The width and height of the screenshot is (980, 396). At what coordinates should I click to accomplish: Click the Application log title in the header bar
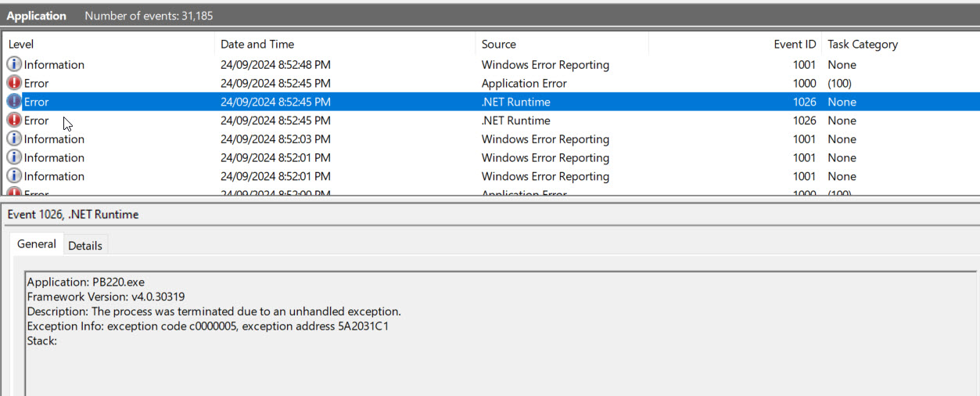(37, 16)
